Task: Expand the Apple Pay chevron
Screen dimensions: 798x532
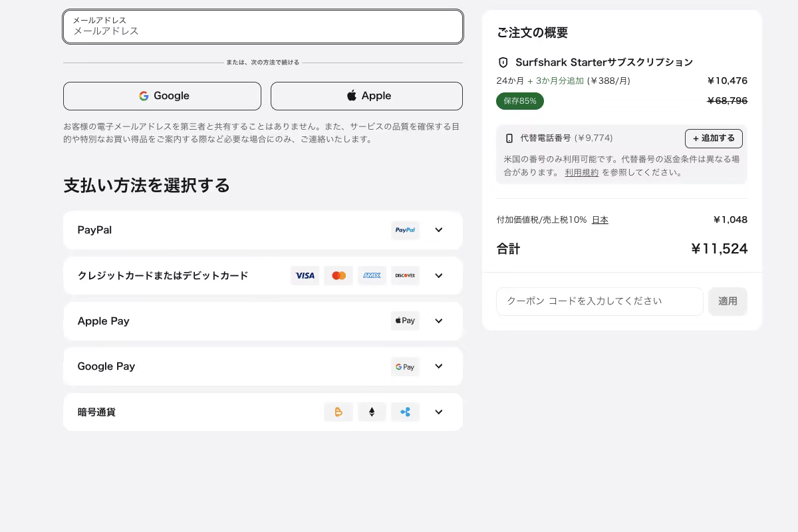Action: [x=439, y=321]
